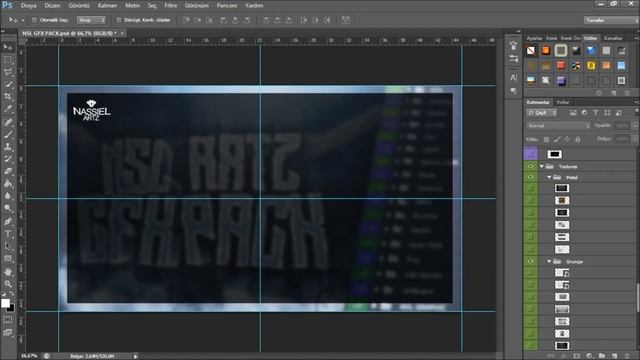Select the Move tool in the toolbox
Viewport: 640px width, 360px height.
click(x=8, y=48)
